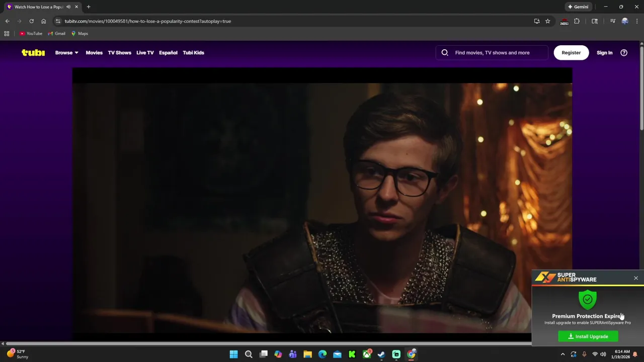Open the Maps bookmark
Image resolution: width=644 pixels, height=362 pixels.
(x=79, y=33)
